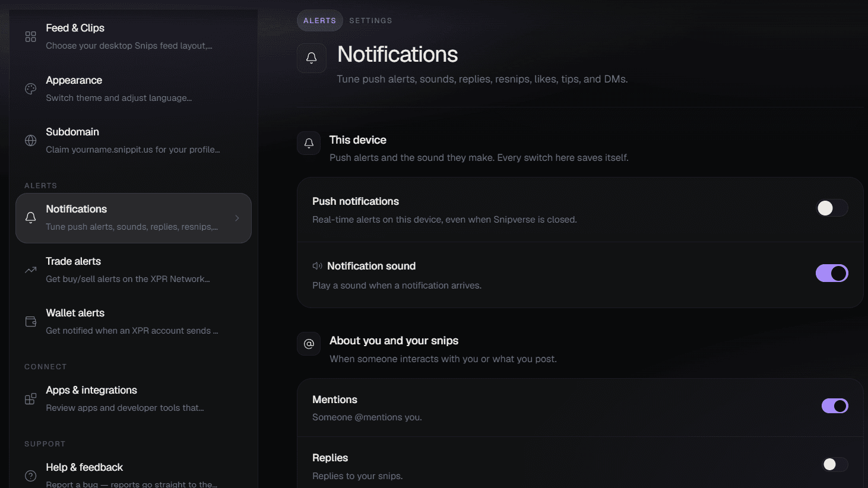Click the bell icon beside Notifications heading

[x=312, y=58]
